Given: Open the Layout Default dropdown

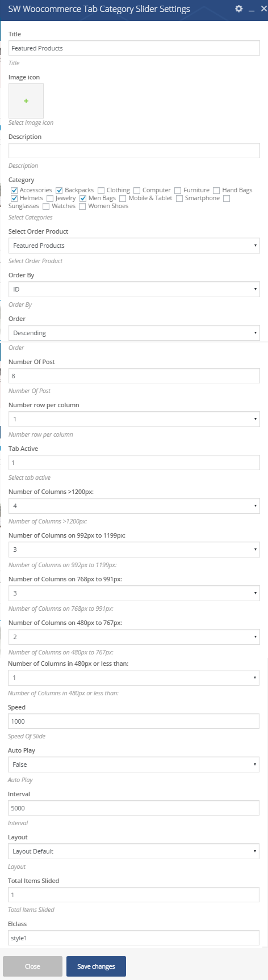Looking at the screenshot, I should [x=133, y=851].
